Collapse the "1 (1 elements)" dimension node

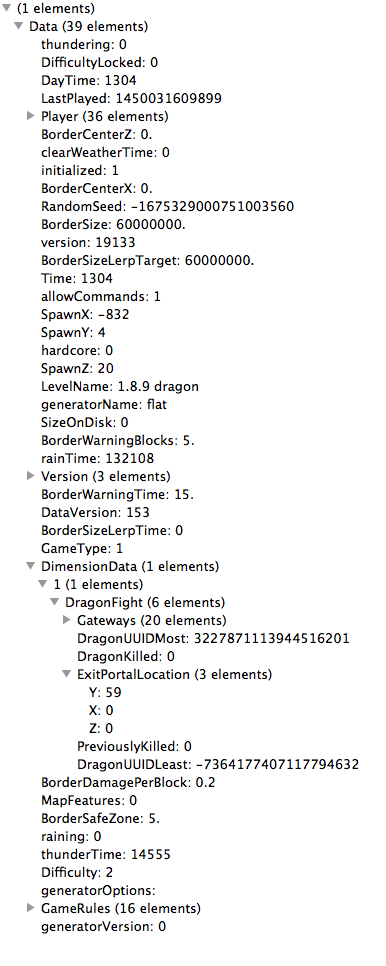click(x=42, y=583)
